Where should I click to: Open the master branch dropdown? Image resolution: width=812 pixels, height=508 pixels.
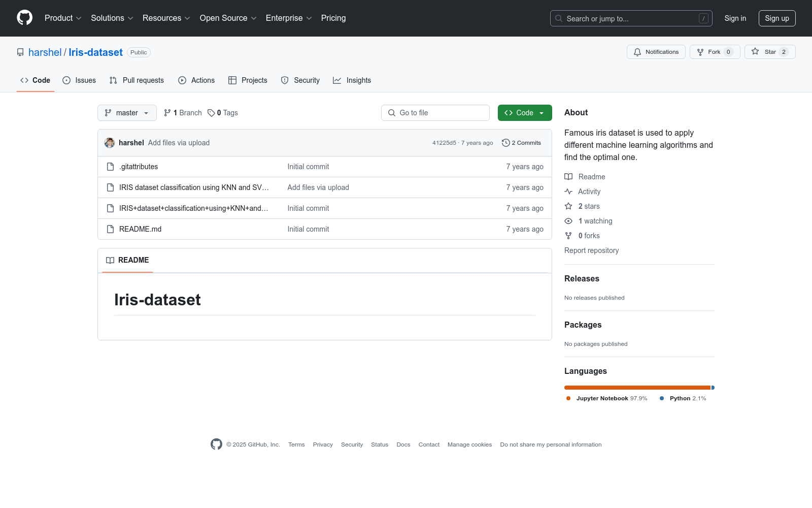(127, 113)
